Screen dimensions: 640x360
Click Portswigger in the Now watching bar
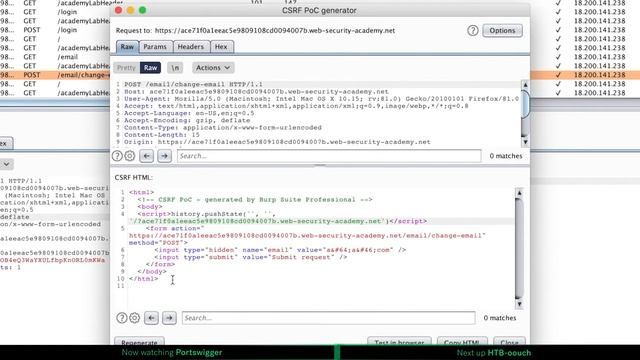(199, 353)
